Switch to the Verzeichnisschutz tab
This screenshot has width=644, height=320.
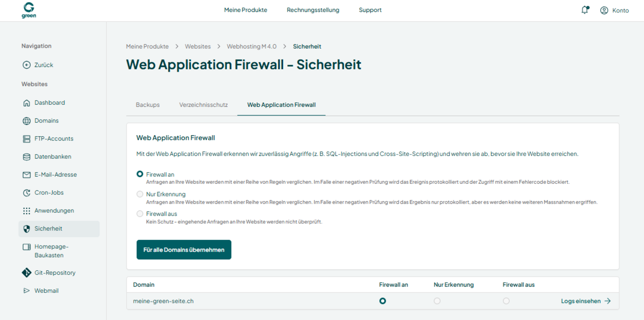[203, 105]
